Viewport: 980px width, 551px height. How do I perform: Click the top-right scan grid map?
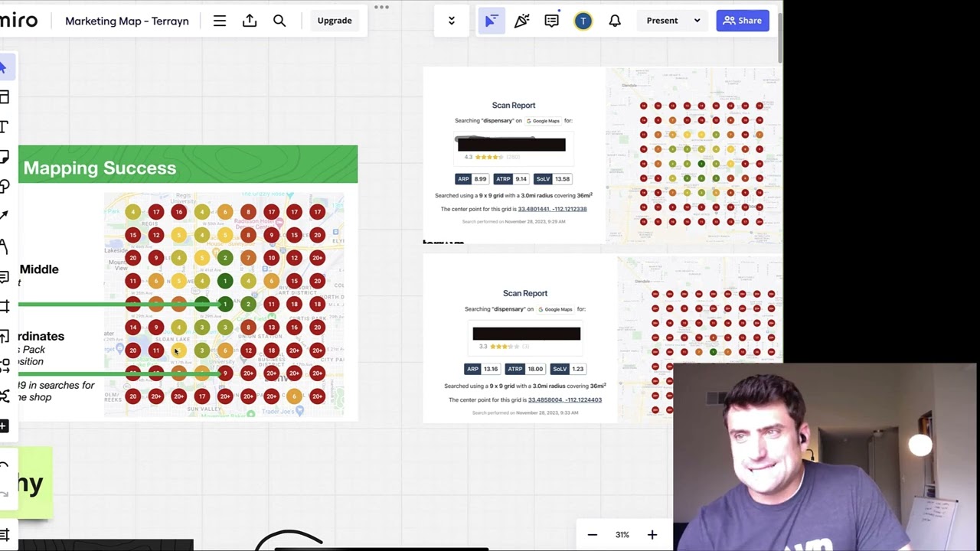point(694,155)
